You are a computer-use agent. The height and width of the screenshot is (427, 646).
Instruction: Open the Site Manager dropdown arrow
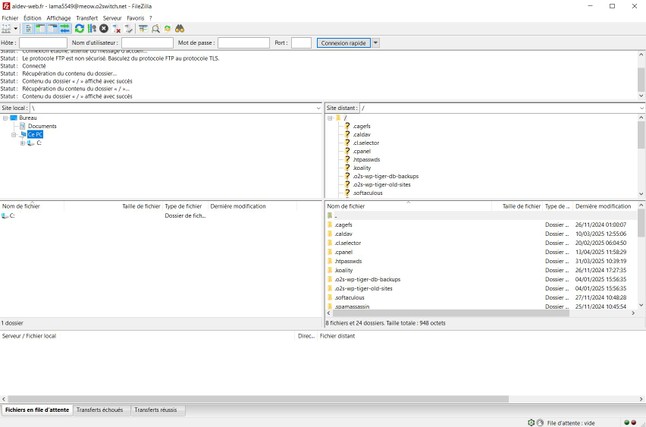16,28
